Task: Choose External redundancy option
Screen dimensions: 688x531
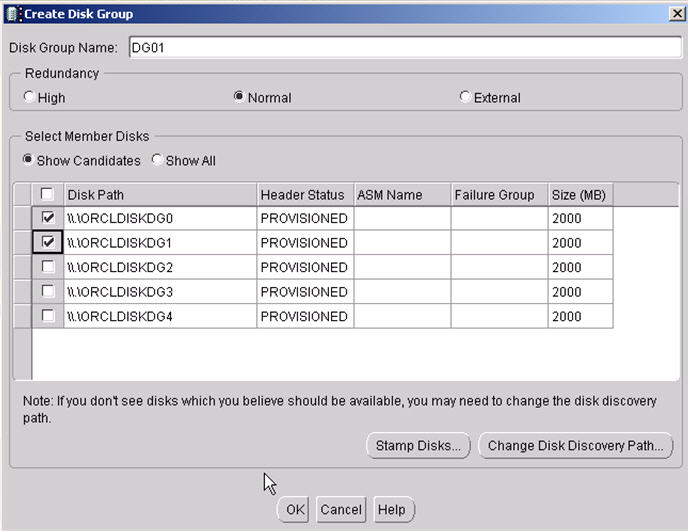Action: click(x=465, y=98)
